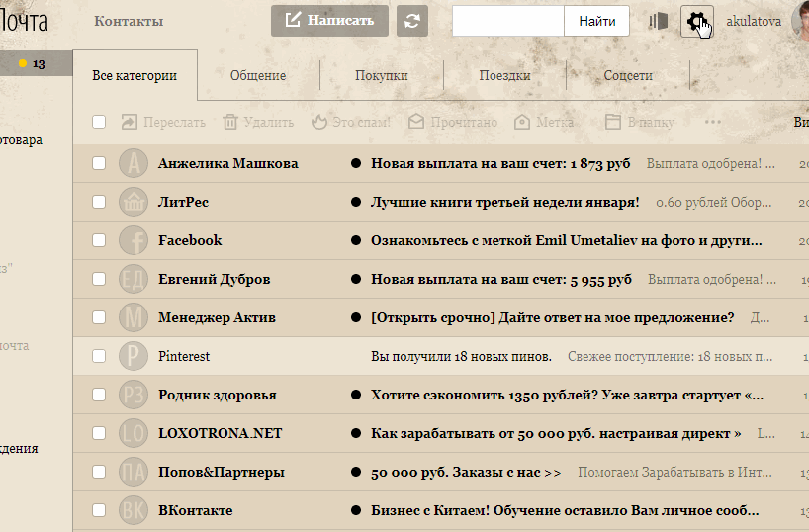
Task: Open the akulatova account menu
Action: pyautogui.click(x=755, y=21)
